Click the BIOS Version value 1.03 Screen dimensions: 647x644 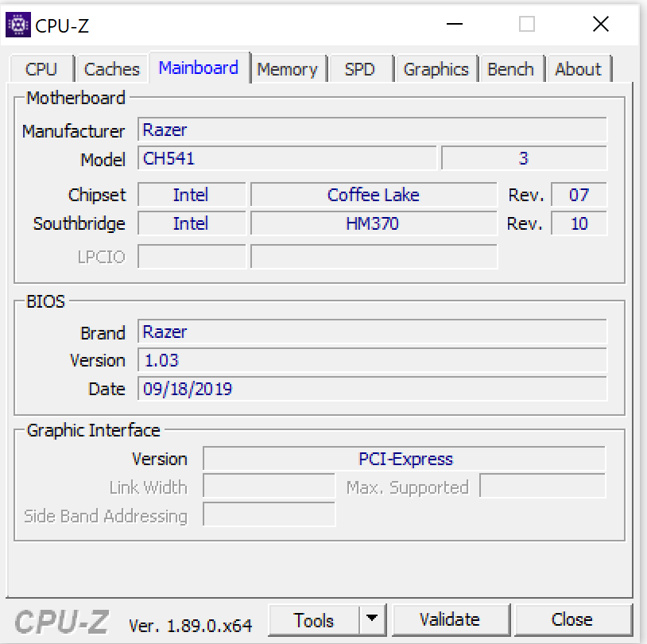pos(372,360)
